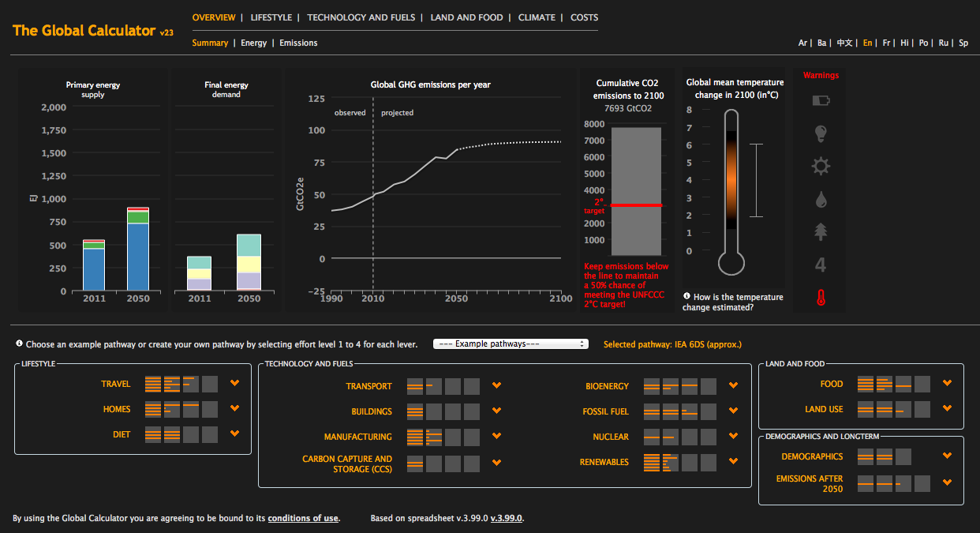Expand the Transport lever details
This screenshot has width=980, height=533.
[x=496, y=386]
